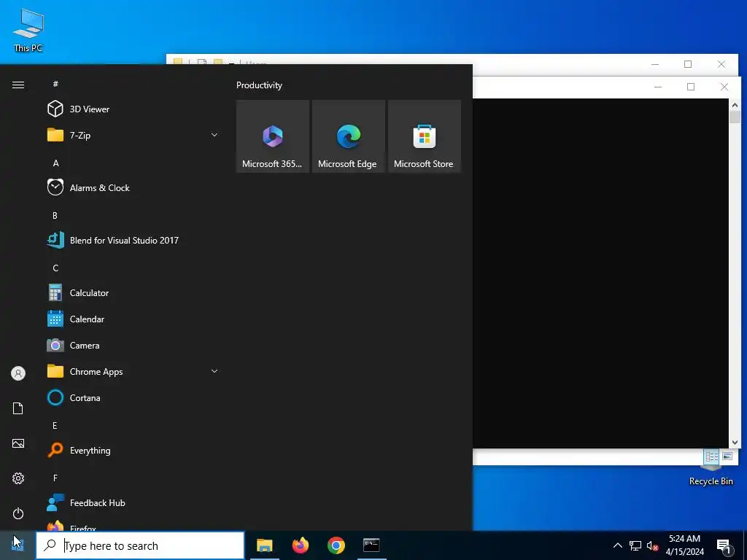Open Feedback Hub
The image size is (747, 560).
tap(133, 503)
